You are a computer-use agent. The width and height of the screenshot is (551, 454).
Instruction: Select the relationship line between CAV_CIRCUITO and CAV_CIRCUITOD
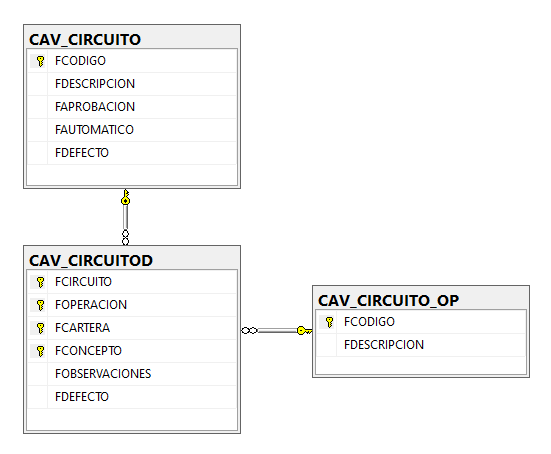[x=125, y=217]
